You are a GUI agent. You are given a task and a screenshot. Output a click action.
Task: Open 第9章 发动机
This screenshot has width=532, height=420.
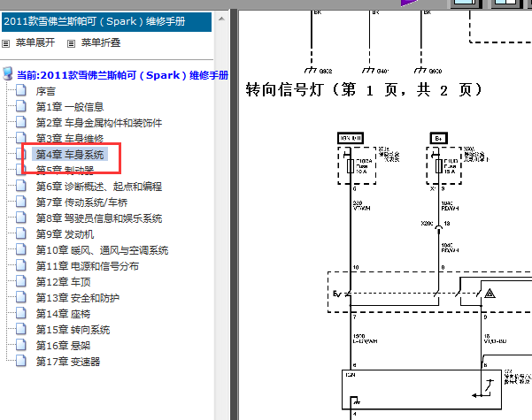pos(65,234)
